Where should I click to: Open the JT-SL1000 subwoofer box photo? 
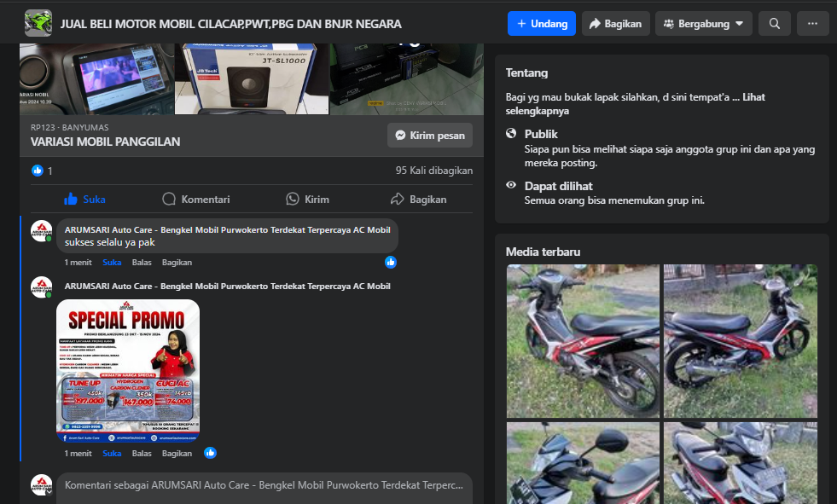pos(252,79)
